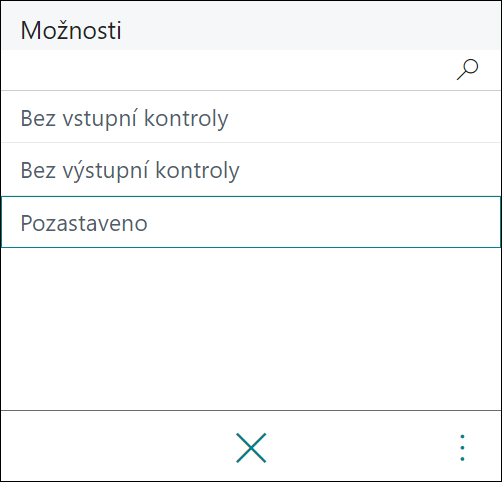Image resolution: width=502 pixels, height=482 pixels.
Task: Click the second option, 'Bez výstupní kontroly'
Action: pos(251,169)
